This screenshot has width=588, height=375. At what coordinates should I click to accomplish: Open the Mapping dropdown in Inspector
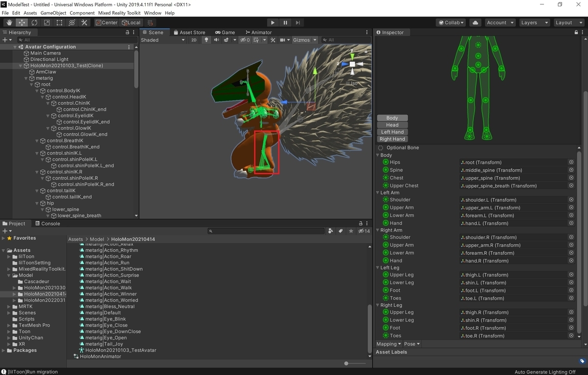click(389, 344)
